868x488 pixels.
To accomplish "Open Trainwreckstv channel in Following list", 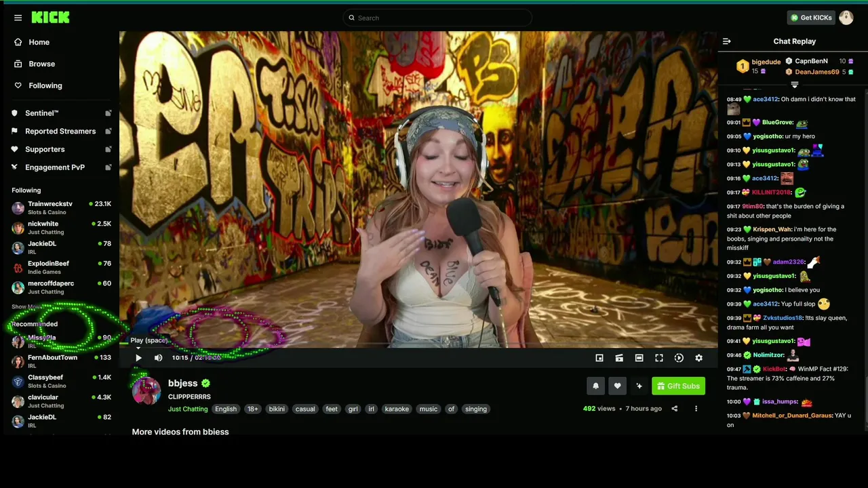I will point(61,207).
